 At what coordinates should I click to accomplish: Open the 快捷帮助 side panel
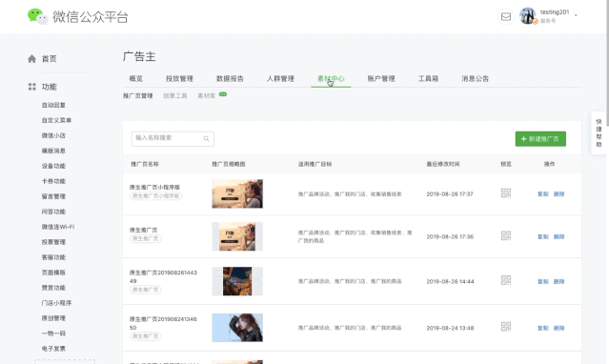599,132
